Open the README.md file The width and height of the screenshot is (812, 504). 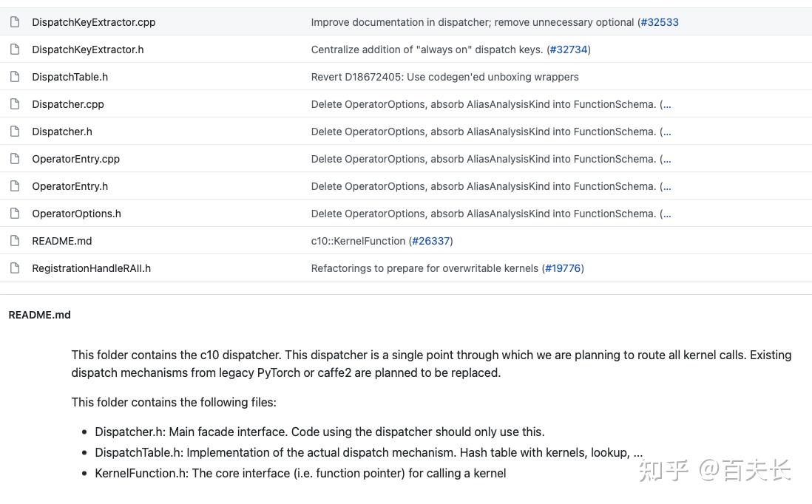point(62,241)
